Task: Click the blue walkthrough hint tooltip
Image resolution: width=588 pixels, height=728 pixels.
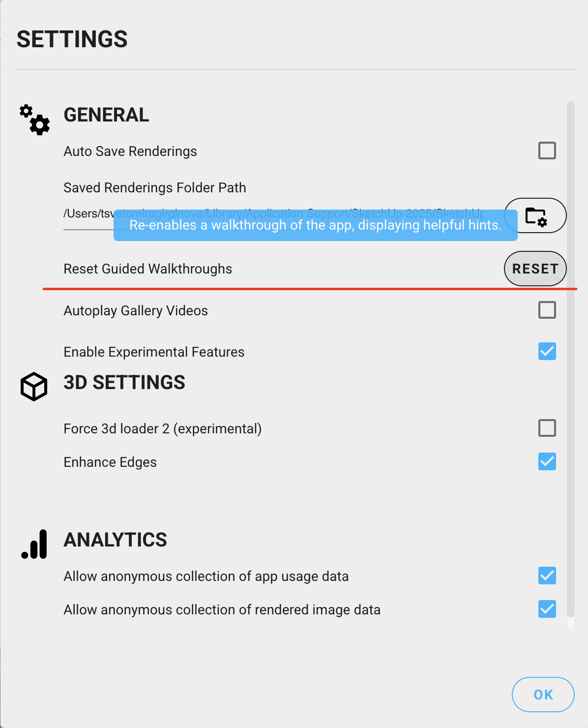Action: click(x=316, y=225)
